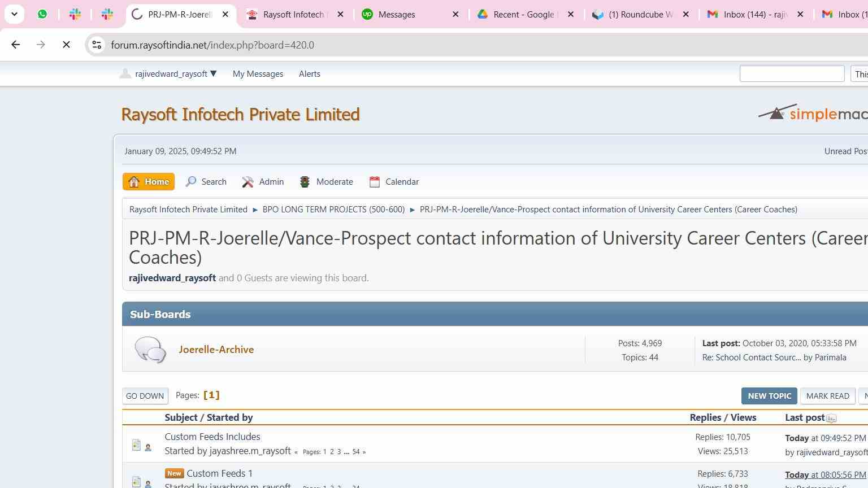The image size is (868, 488).
Task: Switch to the Raysoft Infotech tab
Action: (x=294, y=14)
